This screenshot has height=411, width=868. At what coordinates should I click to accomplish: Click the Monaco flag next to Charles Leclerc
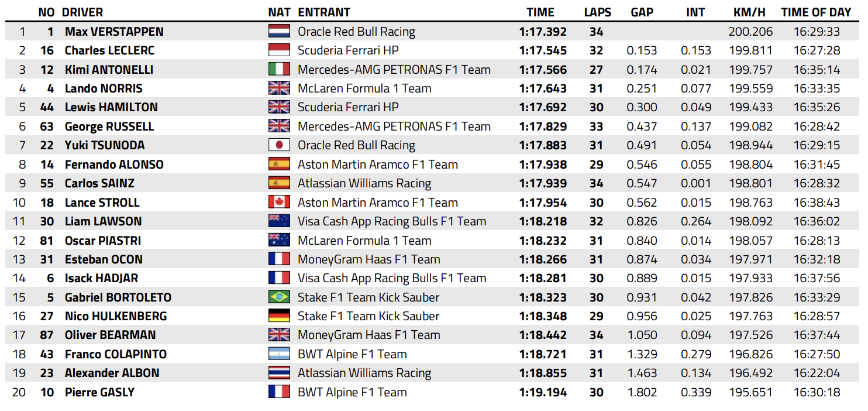(x=279, y=50)
